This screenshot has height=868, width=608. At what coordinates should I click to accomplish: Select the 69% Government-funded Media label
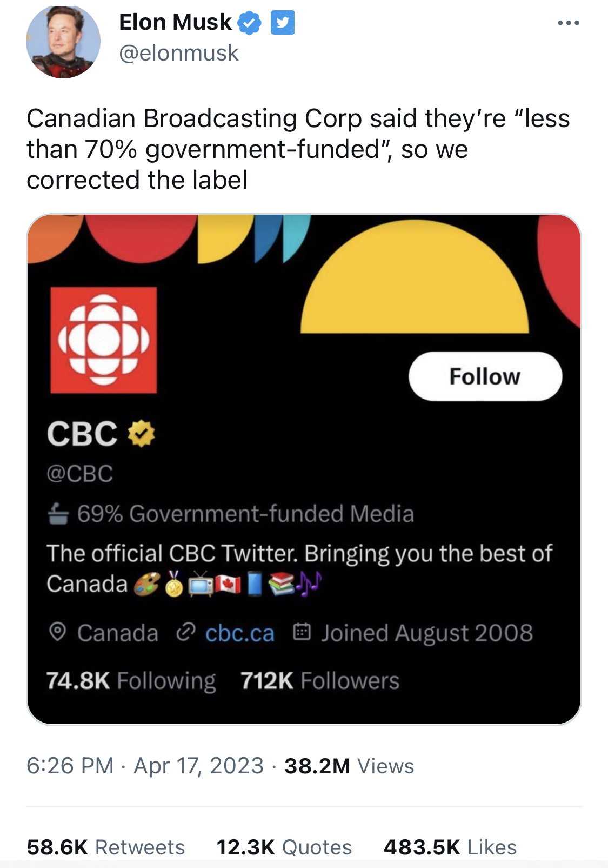tap(245, 514)
